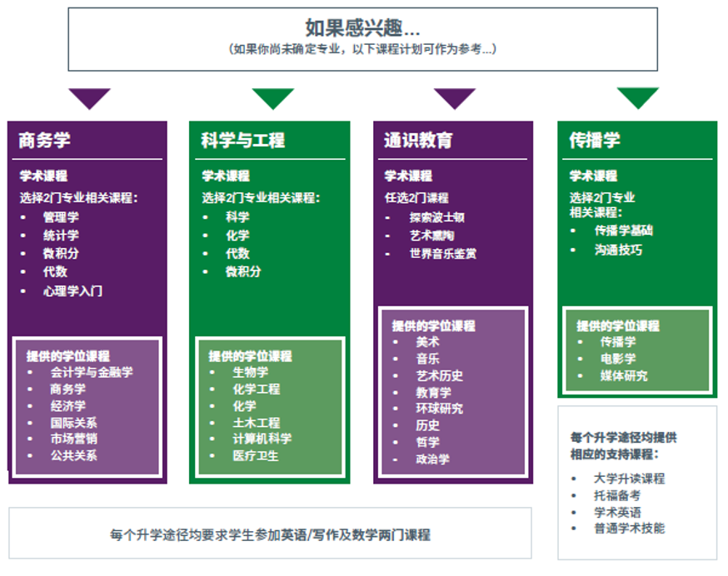Click the purple triangle above 商务学
Screen dimensions: 728x576
90,98
